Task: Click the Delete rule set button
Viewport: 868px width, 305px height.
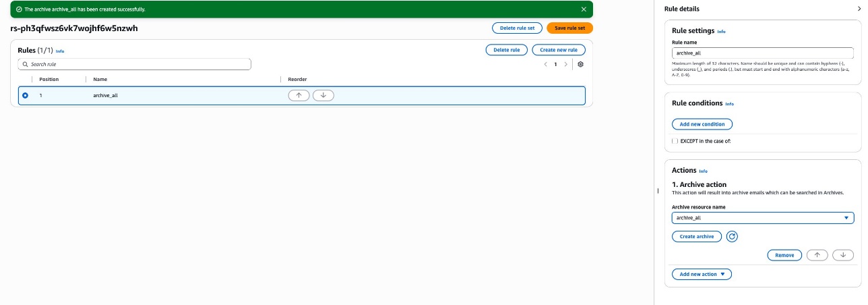Action: [517, 28]
